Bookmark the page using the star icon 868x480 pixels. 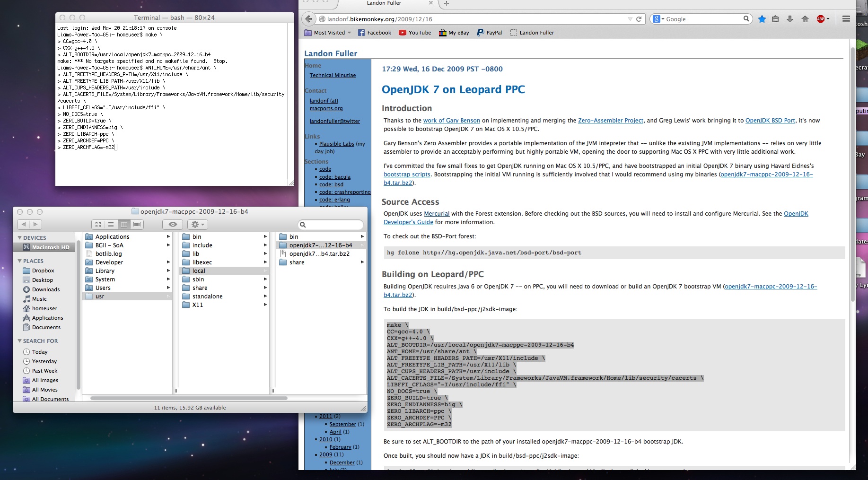coord(762,19)
